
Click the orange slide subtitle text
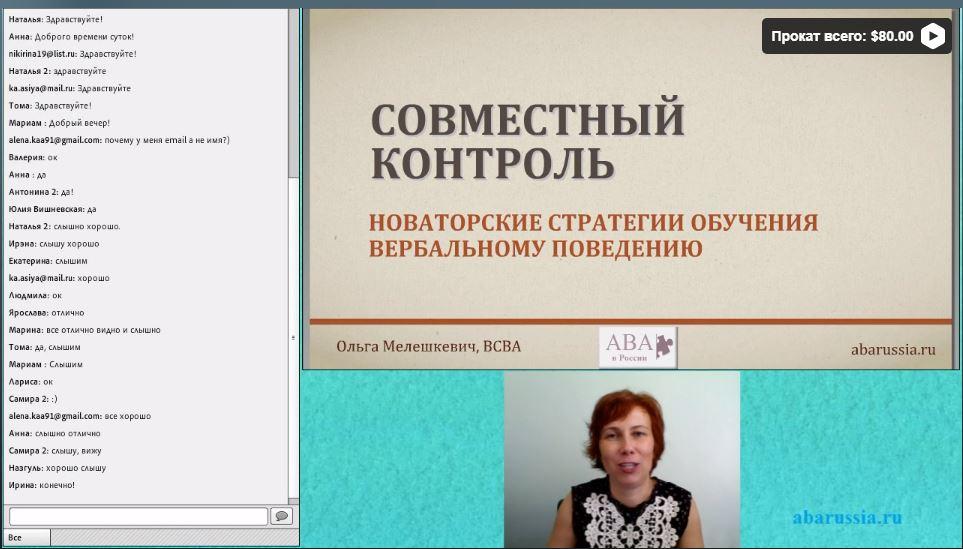coord(593,235)
